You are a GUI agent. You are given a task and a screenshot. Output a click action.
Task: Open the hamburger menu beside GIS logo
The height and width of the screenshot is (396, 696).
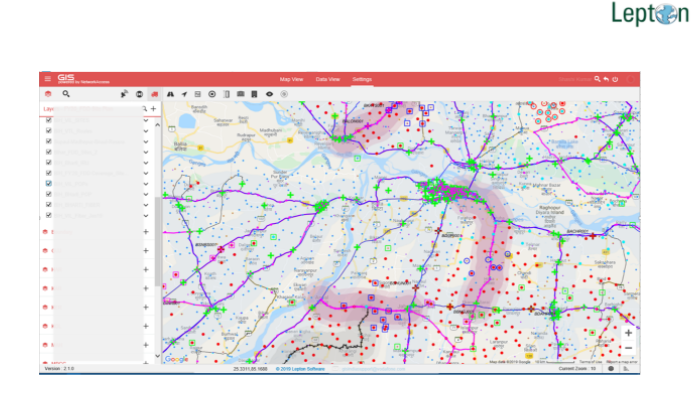pyautogui.click(x=47, y=79)
